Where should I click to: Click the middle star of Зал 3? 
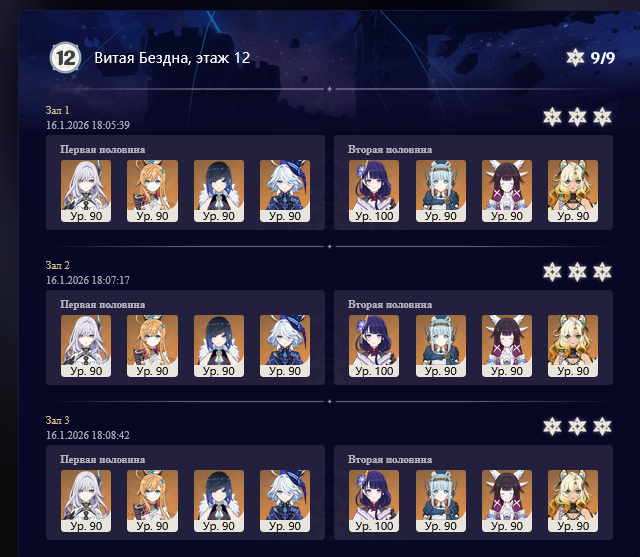point(577,427)
